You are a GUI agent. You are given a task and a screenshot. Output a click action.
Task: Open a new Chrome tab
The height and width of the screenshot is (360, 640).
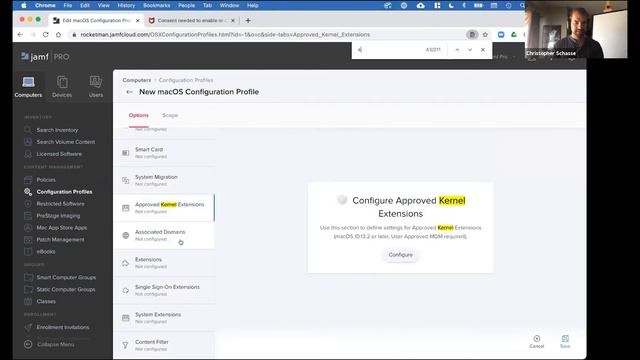[248, 20]
